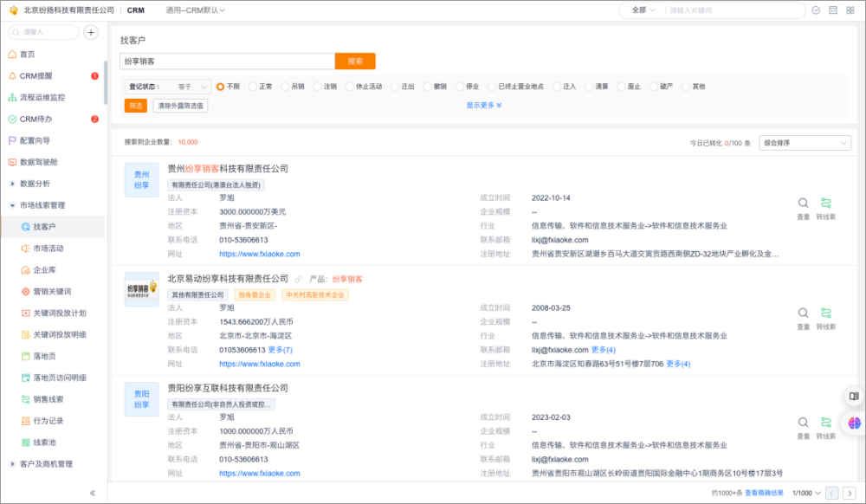This screenshot has height=504, width=866.
Task: Open the floating AI brain assistant icon
Action: coord(855,423)
